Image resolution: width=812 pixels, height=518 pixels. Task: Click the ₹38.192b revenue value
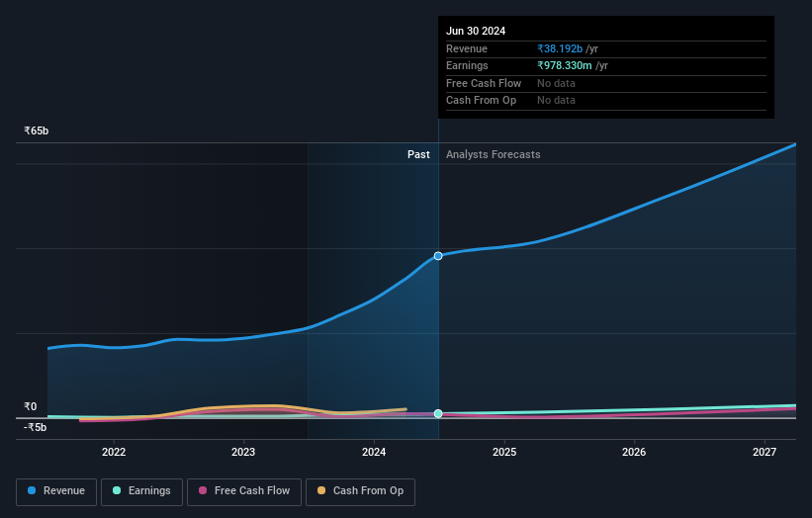(x=560, y=48)
